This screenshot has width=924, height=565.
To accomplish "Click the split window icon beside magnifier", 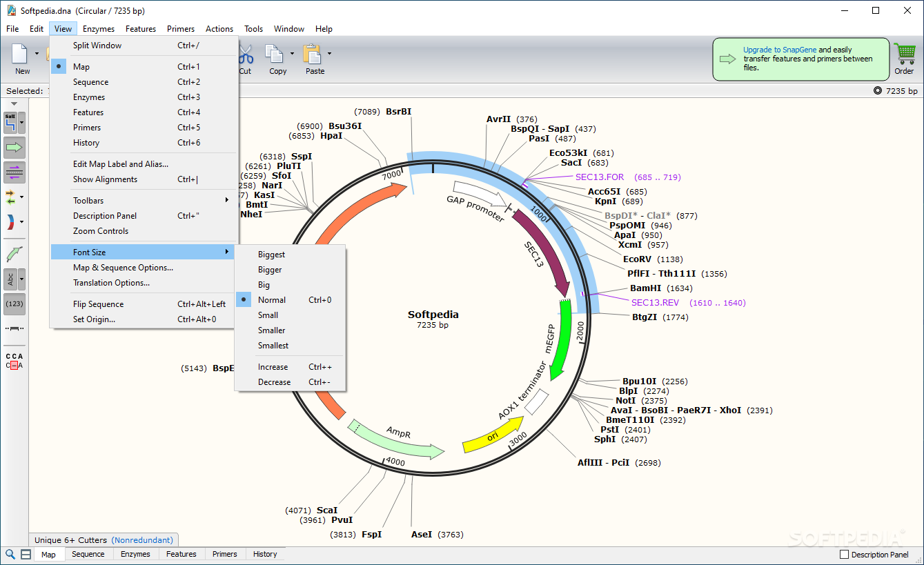I will pyautogui.click(x=26, y=554).
